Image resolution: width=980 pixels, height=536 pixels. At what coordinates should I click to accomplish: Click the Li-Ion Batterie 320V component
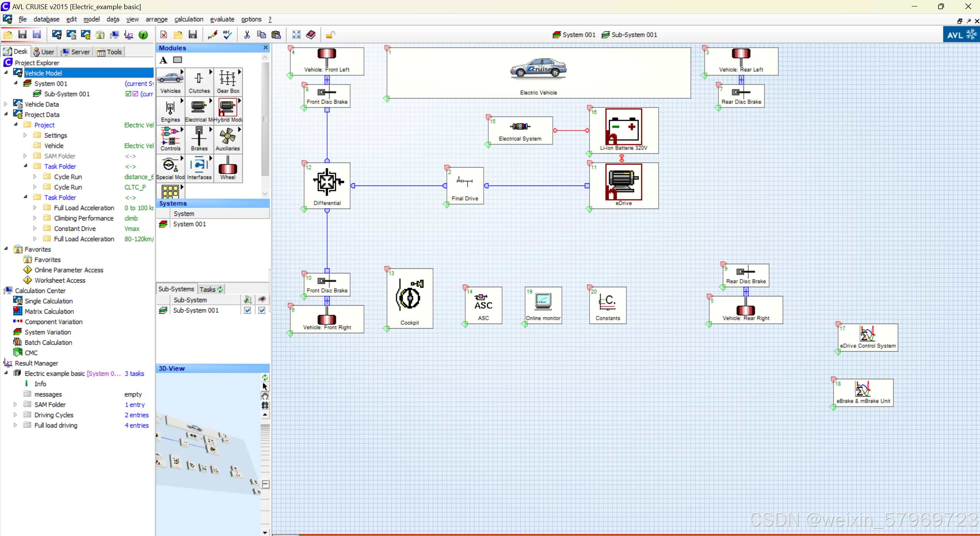tap(623, 128)
